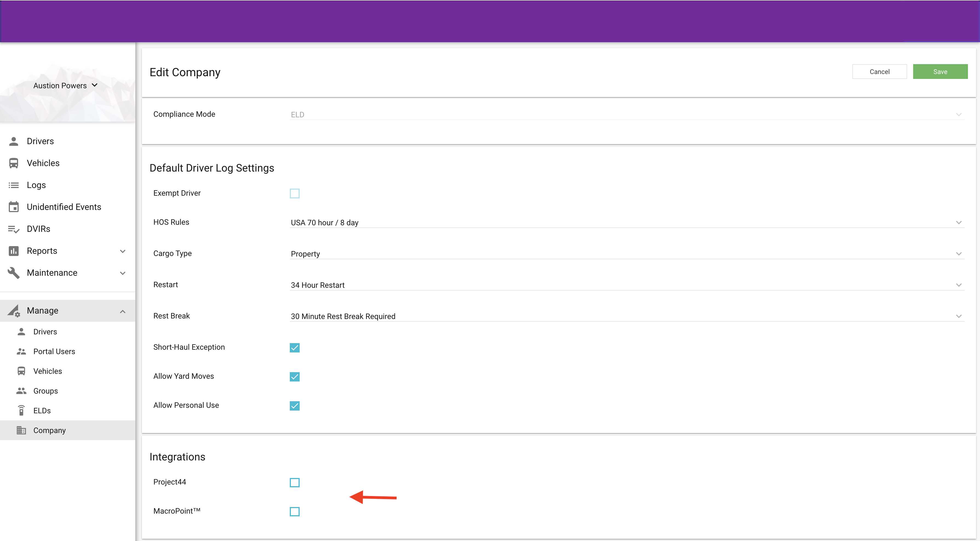Select the Logs list icon

14,185
